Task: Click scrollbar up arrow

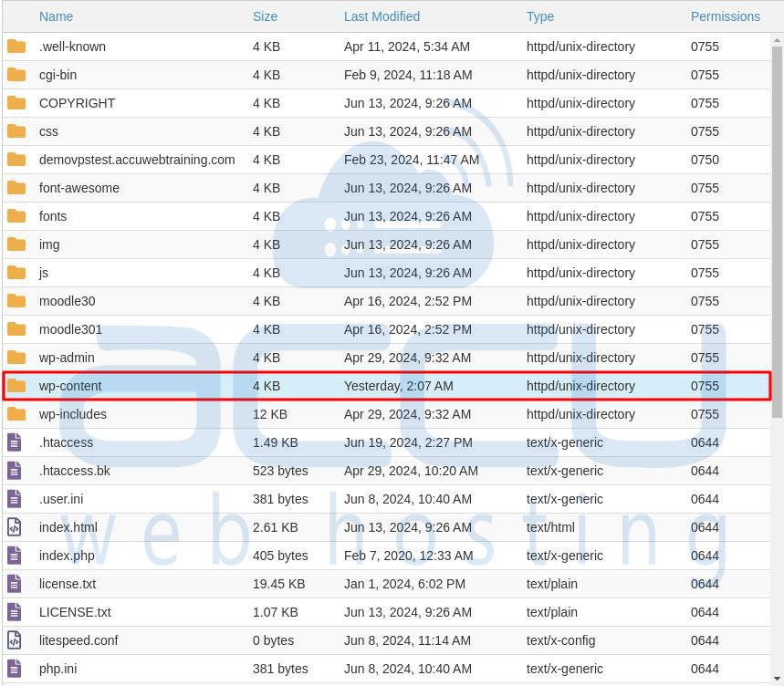Action: tap(777, 40)
